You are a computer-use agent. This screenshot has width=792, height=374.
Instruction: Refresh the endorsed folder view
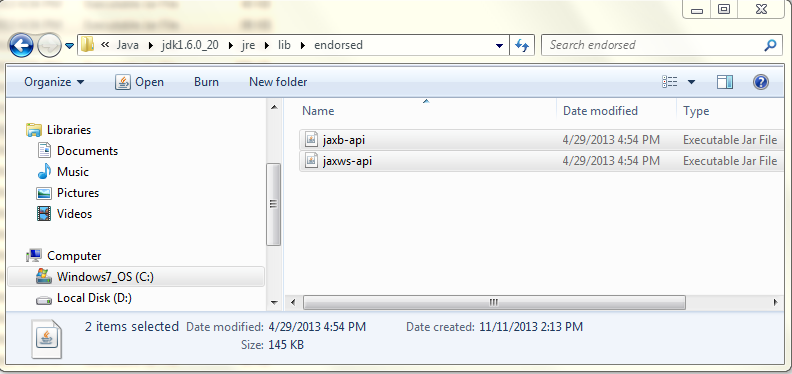tap(522, 45)
